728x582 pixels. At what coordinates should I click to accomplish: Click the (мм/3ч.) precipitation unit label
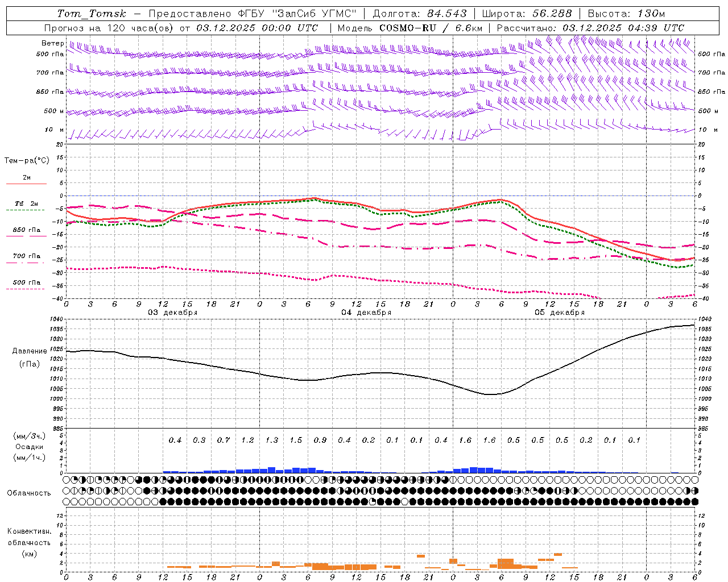click(30, 436)
